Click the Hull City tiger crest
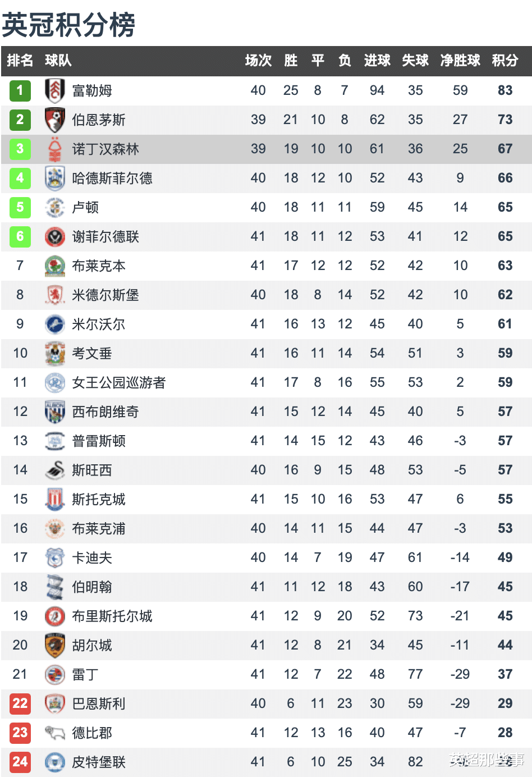The width and height of the screenshot is (532, 777). (54, 645)
